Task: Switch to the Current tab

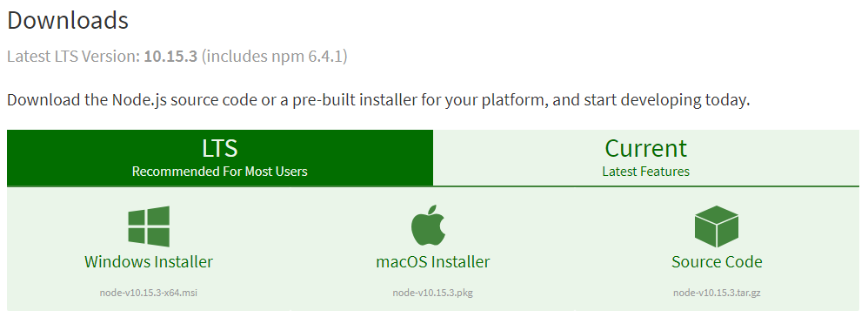Action: click(646, 158)
